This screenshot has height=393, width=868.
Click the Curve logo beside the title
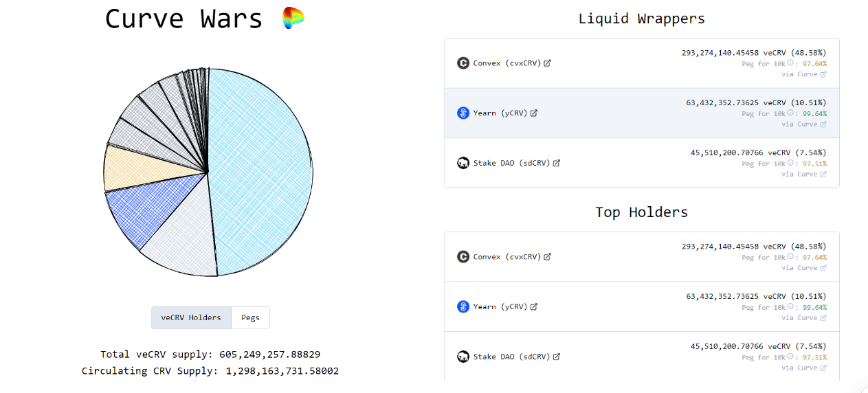click(x=293, y=19)
